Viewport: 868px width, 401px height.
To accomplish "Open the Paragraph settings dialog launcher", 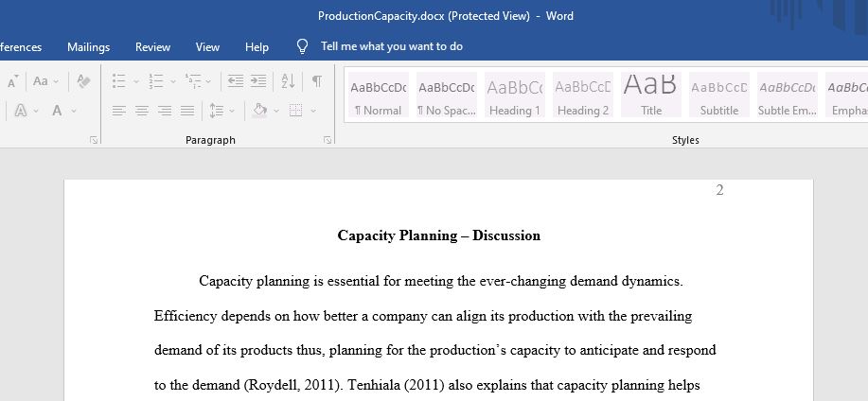I will pos(328,141).
